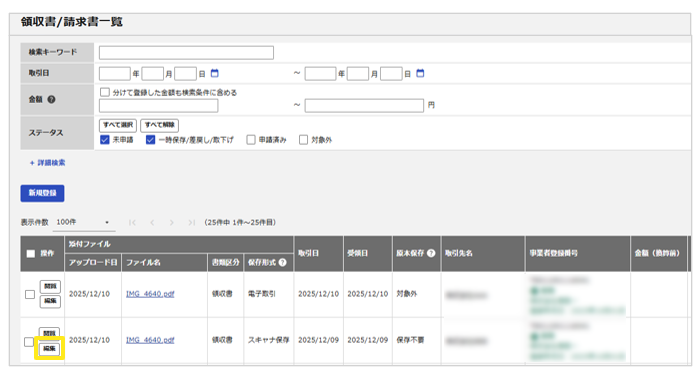Focus the minimum 金額 input field
The width and height of the screenshot is (700, 374).
click(158, 106)
